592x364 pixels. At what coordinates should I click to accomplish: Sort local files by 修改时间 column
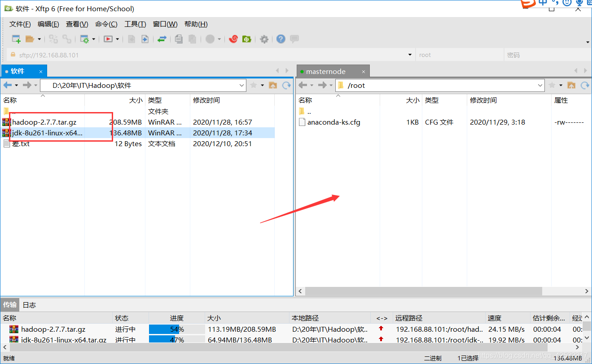pyautogui.click(x=206, y=100)
